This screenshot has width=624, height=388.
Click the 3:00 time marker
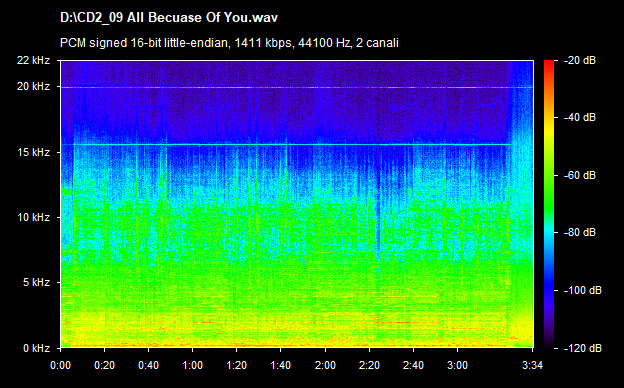[457, 365]
